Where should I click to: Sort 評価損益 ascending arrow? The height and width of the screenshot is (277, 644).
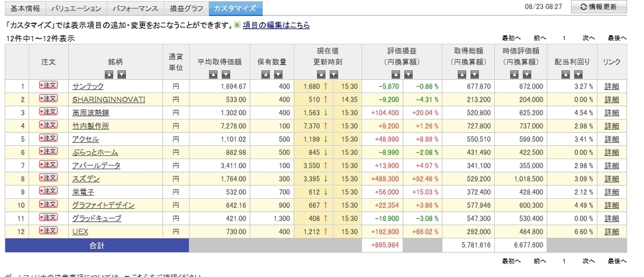(x=396, y=74)
